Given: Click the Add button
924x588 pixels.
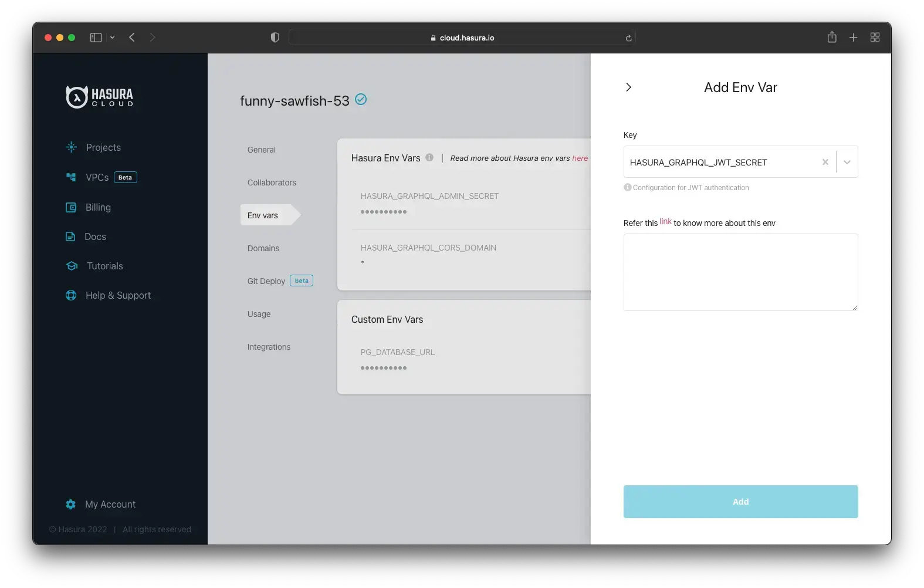Looking at the screenshot, I should tap(740, 502).
